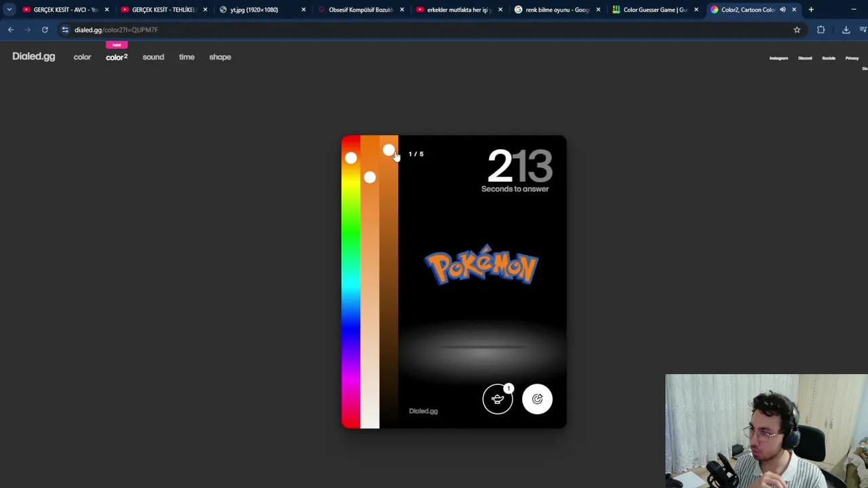Close the Color2, Cartoon Color tab
Viewport: 868px width, 488px height.
point(794,9)
